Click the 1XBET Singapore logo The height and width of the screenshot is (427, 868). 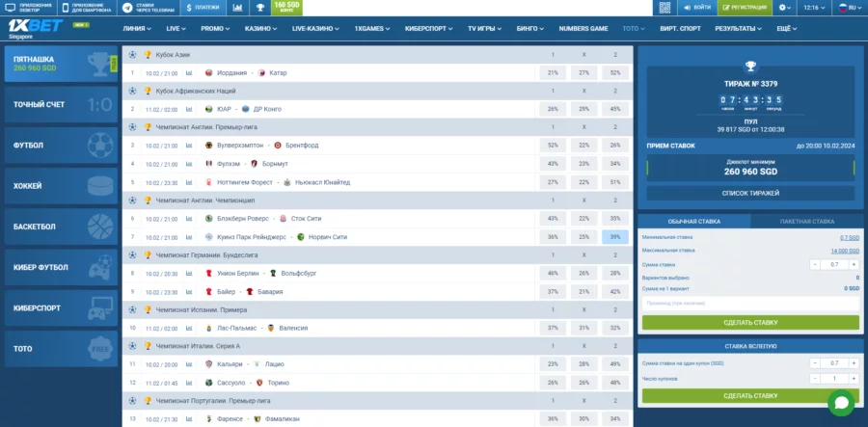point(36,28)
